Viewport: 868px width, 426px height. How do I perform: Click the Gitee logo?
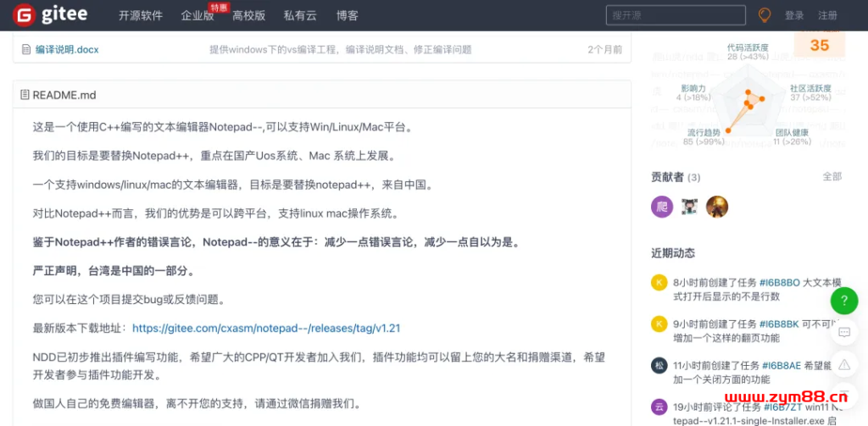click(50, 15)
